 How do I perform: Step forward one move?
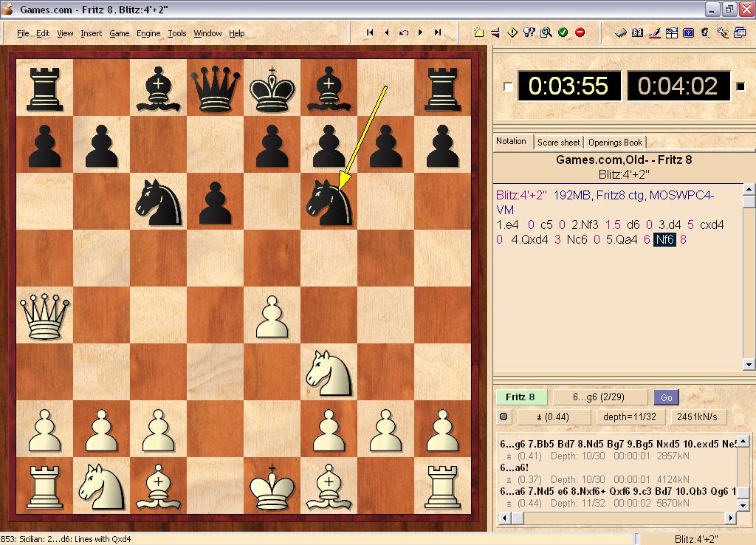[420, 32]
